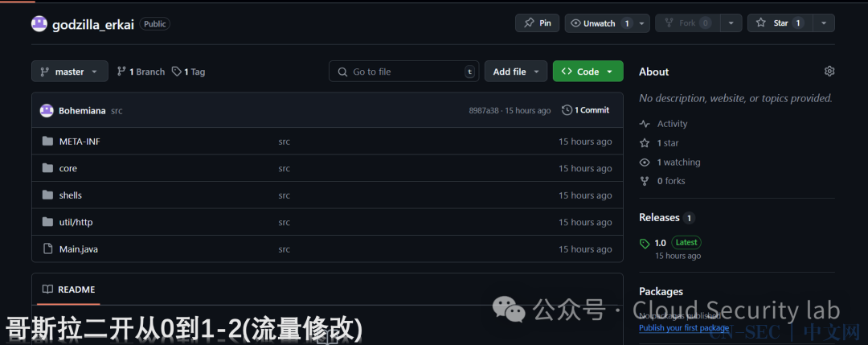
Task: Open src commit message in META-INF row
Action: (284, 142)
